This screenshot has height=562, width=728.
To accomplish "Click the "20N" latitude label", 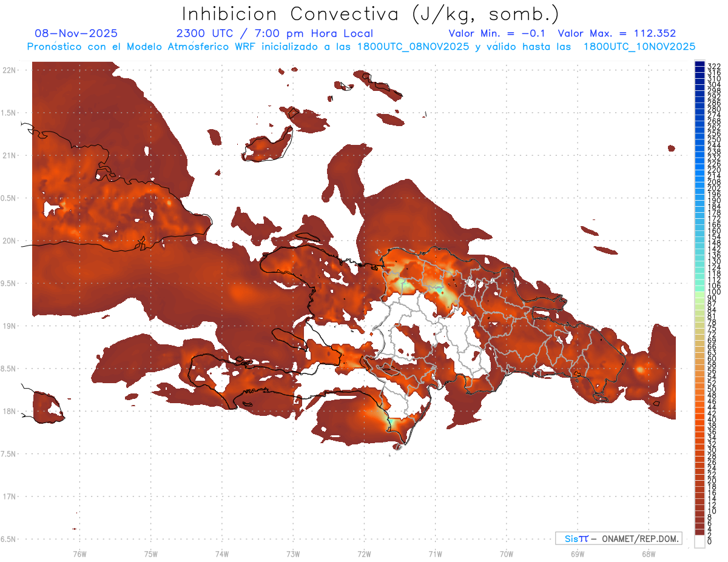I will coord(9,241).
